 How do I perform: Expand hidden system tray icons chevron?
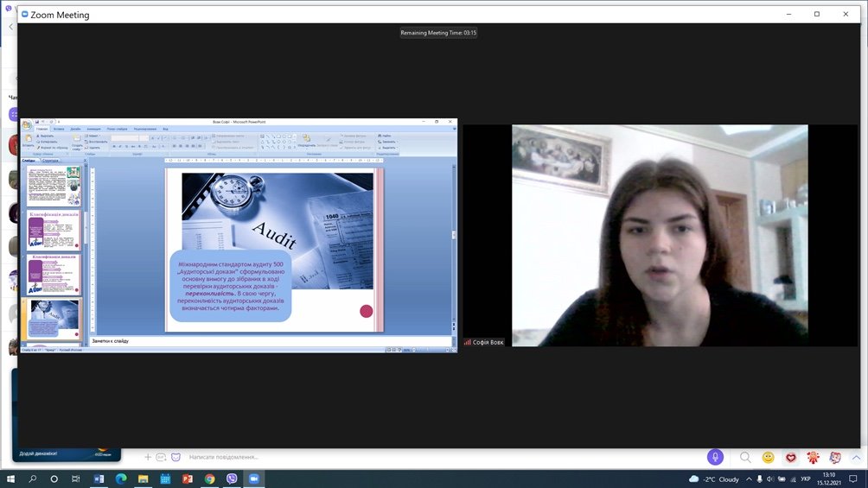749,479
